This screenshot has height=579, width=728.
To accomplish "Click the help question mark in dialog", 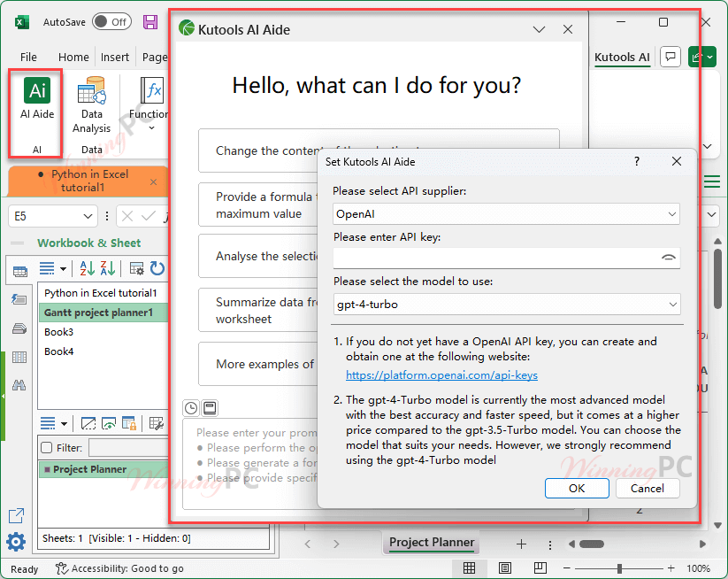I will pos(637,161).
